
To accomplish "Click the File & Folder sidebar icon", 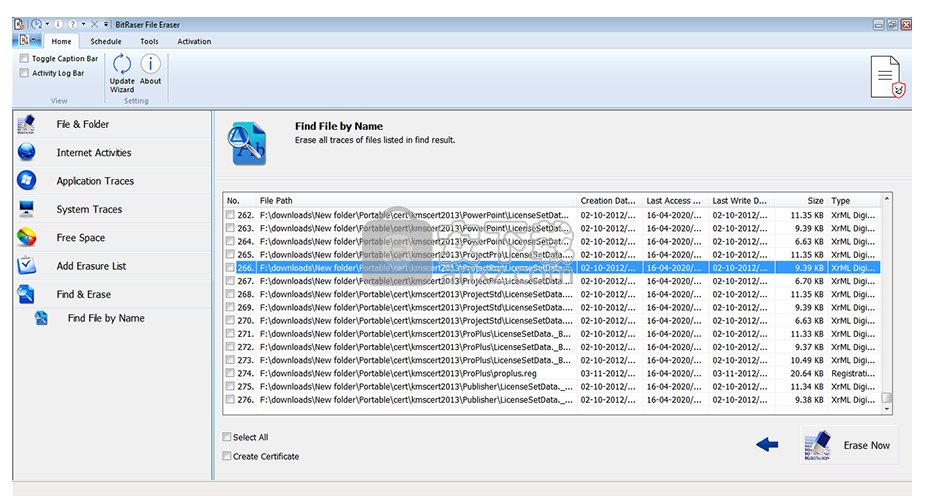I will point(26,124).
